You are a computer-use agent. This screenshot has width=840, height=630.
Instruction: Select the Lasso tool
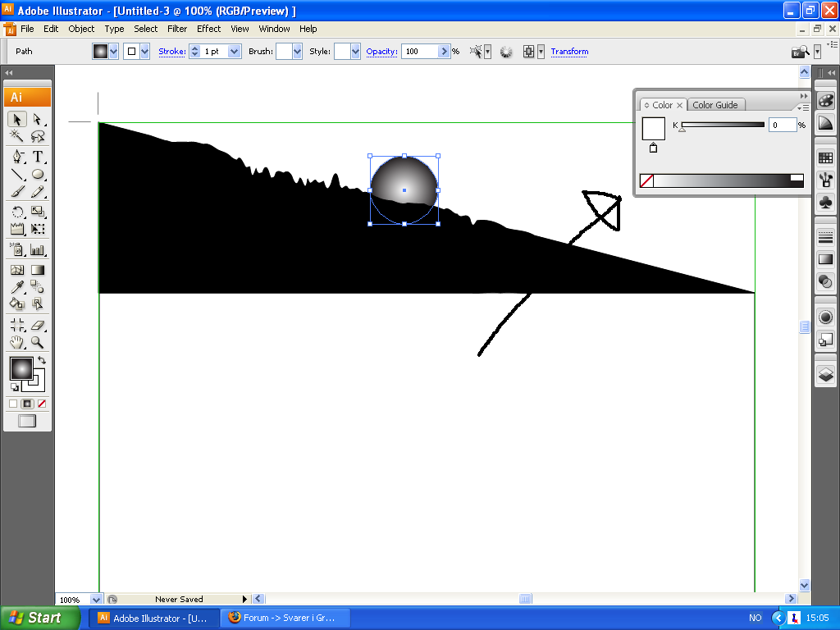(38, 135)
